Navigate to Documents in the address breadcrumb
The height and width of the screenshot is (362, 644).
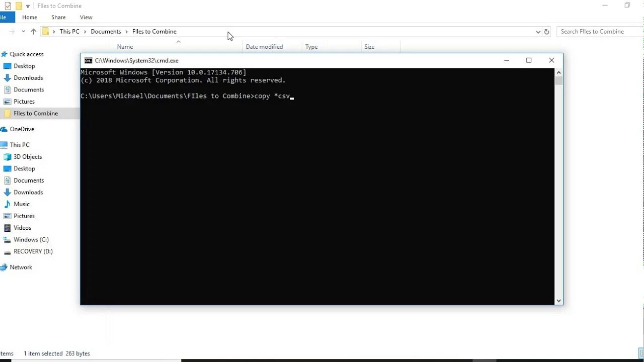pos(106,31)
